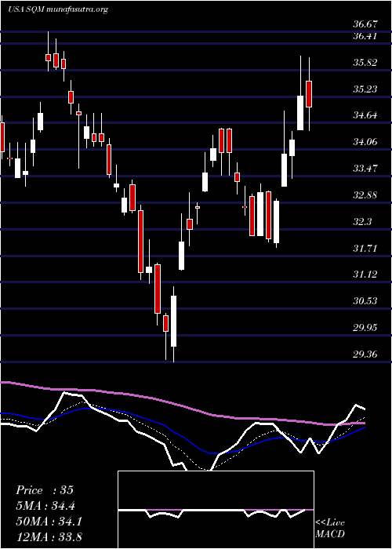
Task: Click the 30.53 price axis label
Action: coord(365,301)
